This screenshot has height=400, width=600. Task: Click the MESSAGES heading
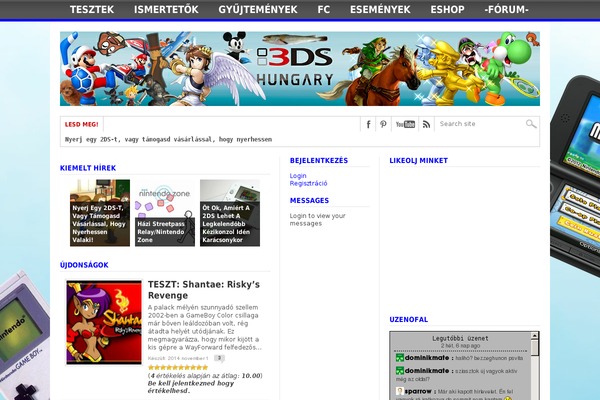click(x=309, y=200)
